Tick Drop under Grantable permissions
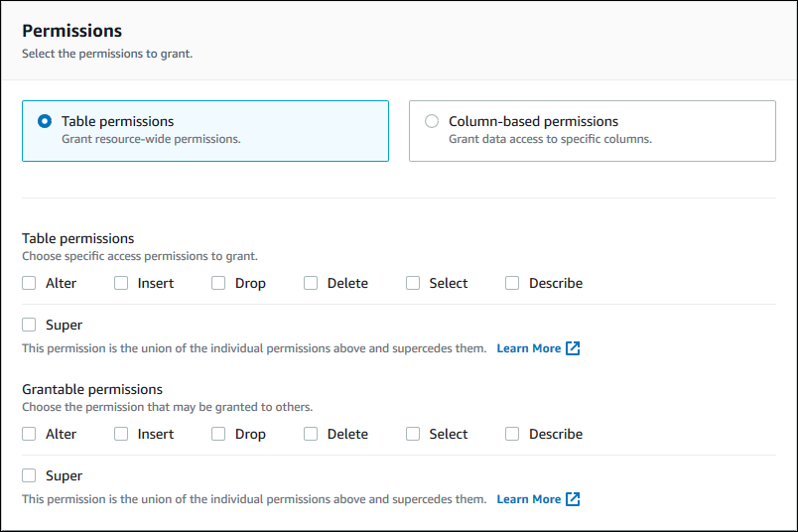798x532 pixels. click(218, 434)
